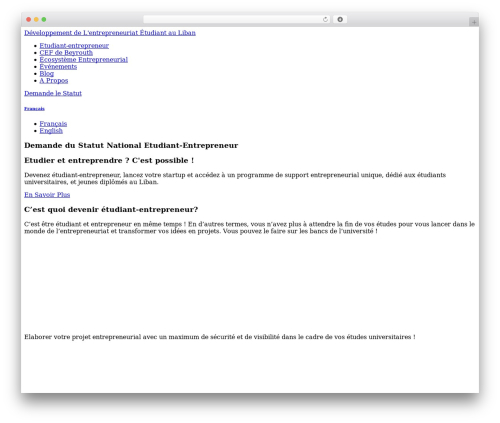Choose Français in language list
Viewport: 500px width, 423px height.
(x=53, y=124)
